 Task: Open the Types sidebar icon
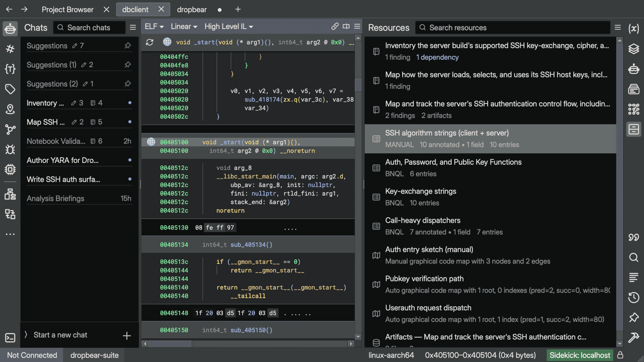10,69
